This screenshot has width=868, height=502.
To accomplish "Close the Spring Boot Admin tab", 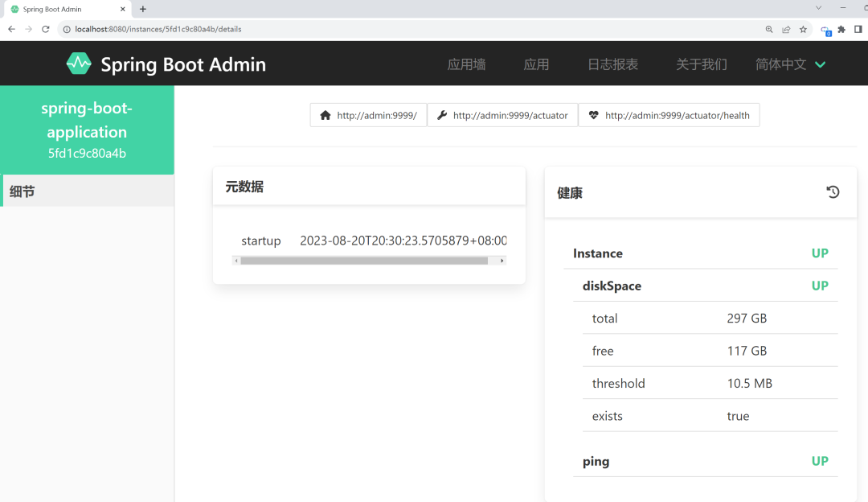I will [122, 9].
